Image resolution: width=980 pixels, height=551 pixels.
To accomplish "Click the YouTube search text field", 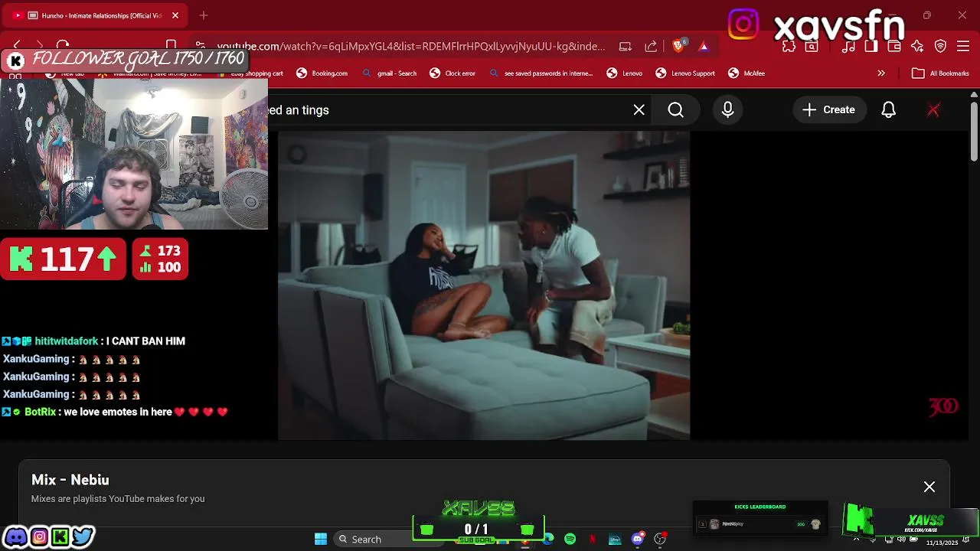I will pos(446,110).
